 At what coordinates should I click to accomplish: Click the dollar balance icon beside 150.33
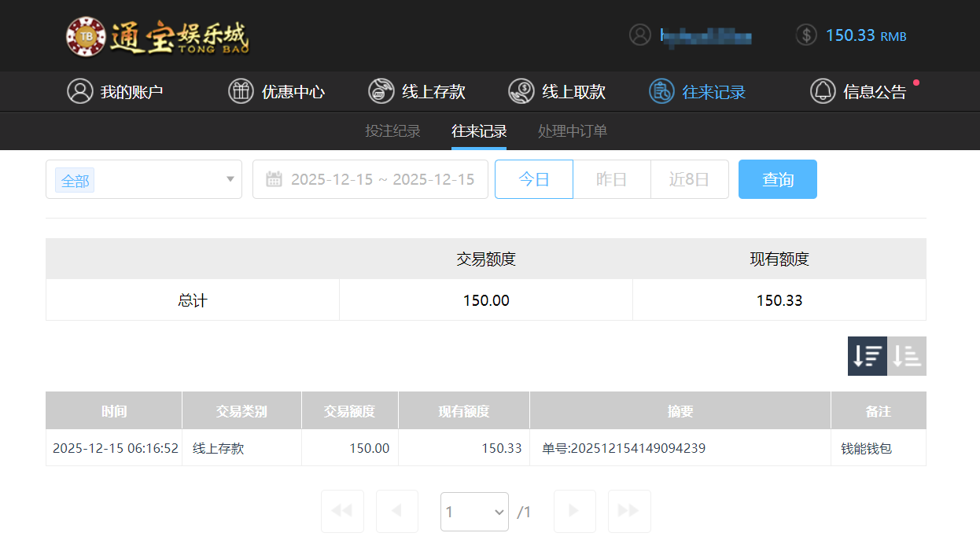[805, 36]
